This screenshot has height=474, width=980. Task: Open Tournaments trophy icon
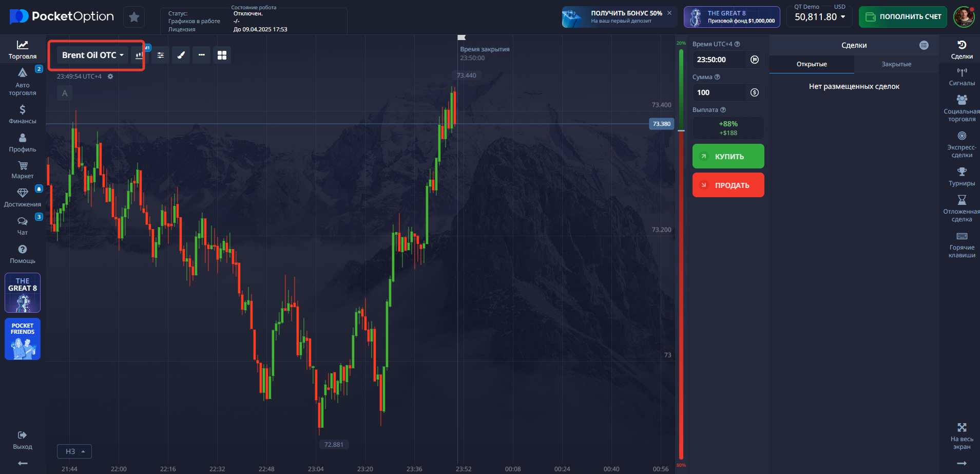(x=962, y=176)
